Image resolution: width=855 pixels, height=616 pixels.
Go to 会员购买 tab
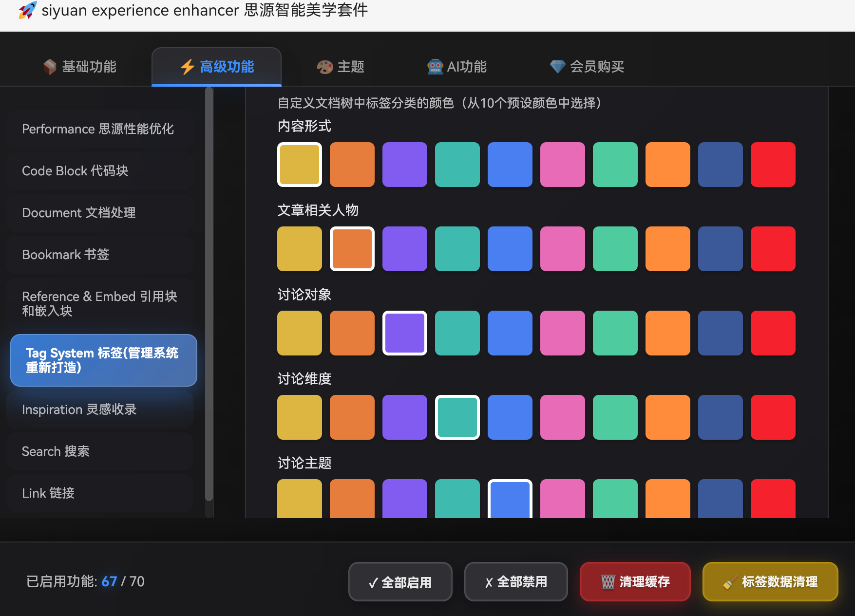[587, 67]
